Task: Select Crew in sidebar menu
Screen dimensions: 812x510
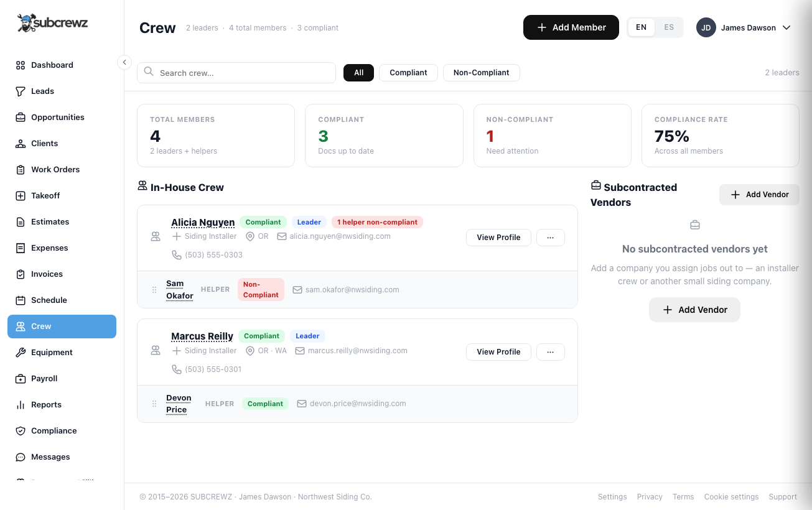Action: pyautogui.click(x=62, y=327)
